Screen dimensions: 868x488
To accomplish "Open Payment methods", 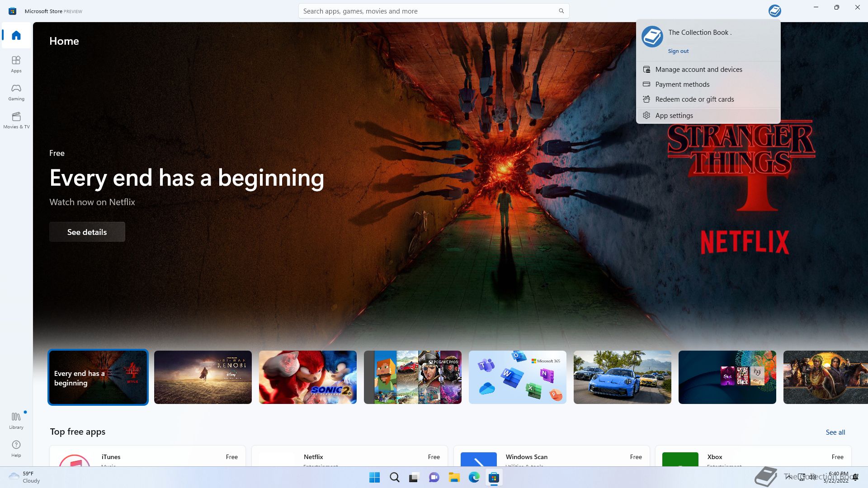I will click(708, 84).
